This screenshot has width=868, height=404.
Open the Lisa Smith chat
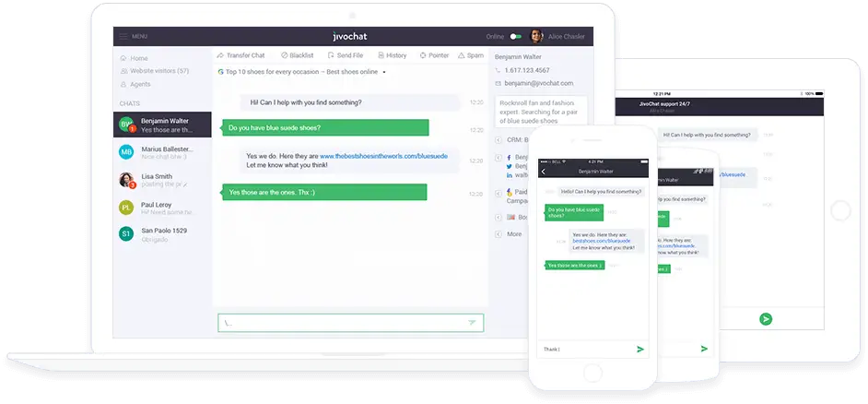[x=162, y=180]
